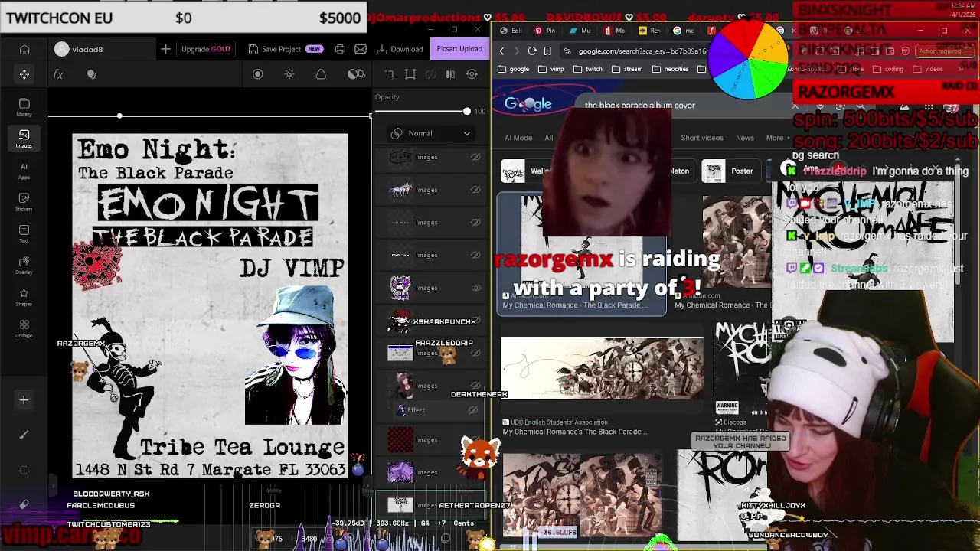Clear the Google search query with X
This screenshot has height=551, width=980.
pos(795,105)
